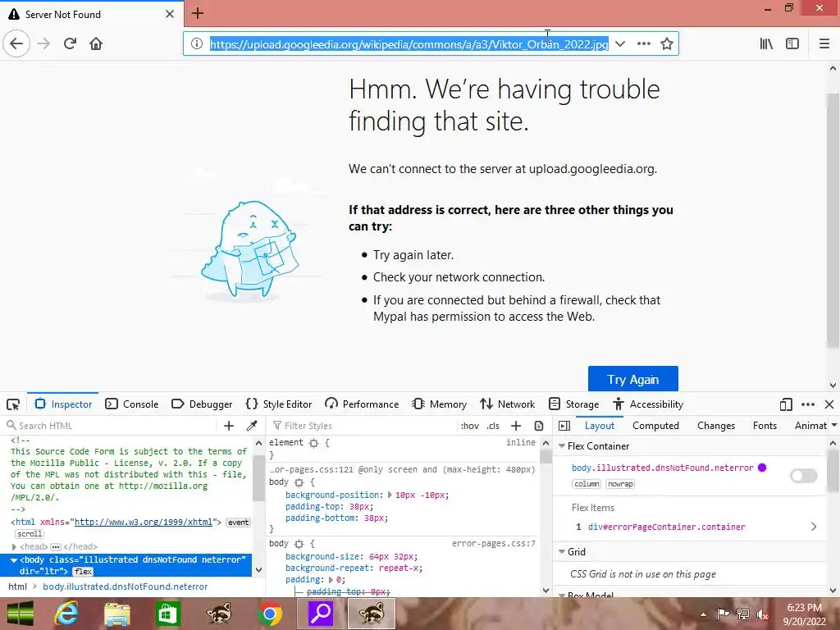Click the Try Again button

coord(632,379)
